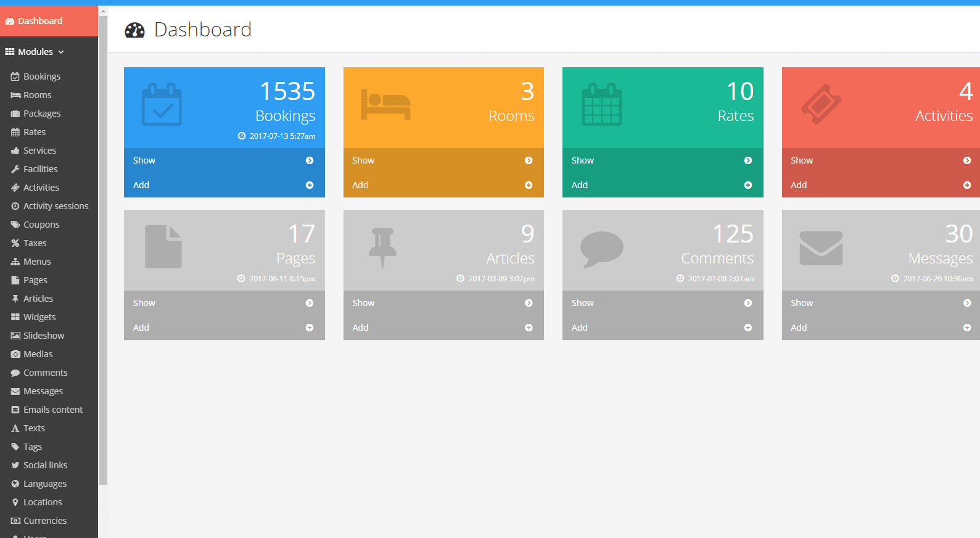This screenshot has width=980, height=538.
Task: Click the arrow icon on Bookings Show row
Action: tap(310, 160)
